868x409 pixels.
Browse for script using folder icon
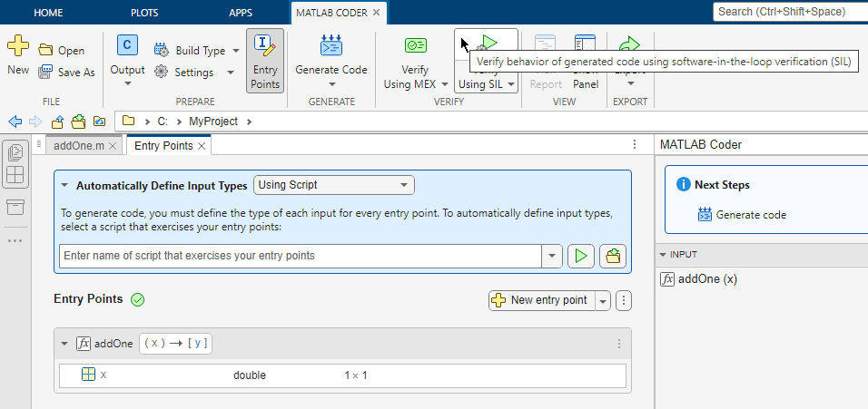(614, 256)
